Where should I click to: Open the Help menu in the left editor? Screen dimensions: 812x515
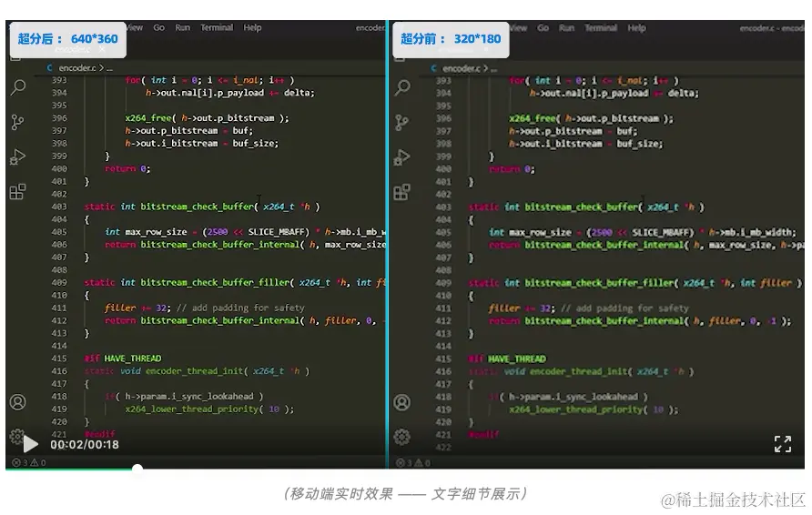coord(252,27)
